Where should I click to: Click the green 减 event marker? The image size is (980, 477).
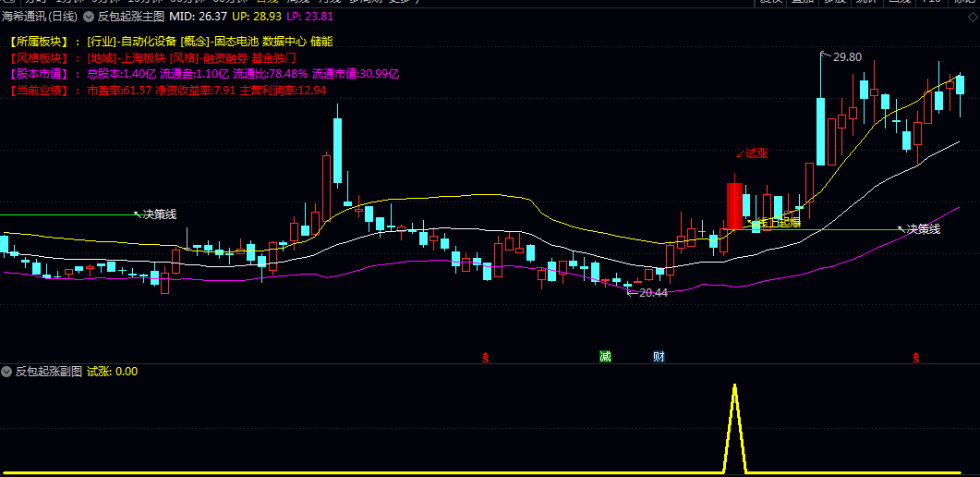click(x=605, y=357)
